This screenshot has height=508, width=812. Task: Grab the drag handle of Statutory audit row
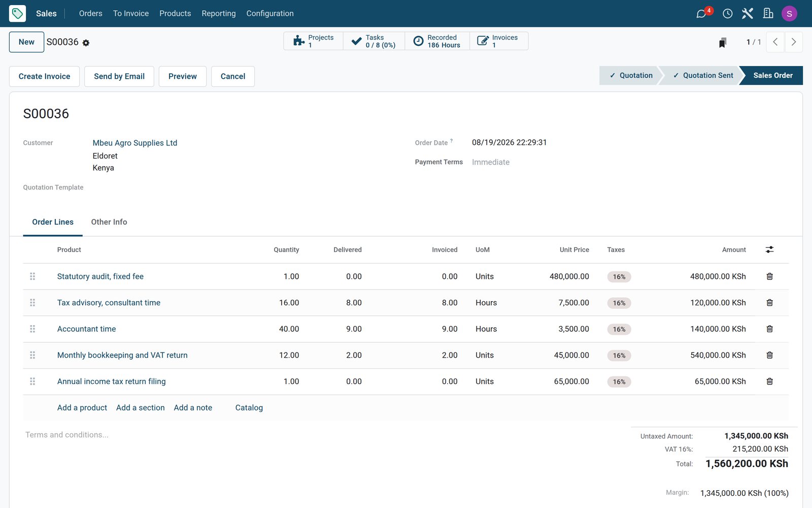point(32,276)
